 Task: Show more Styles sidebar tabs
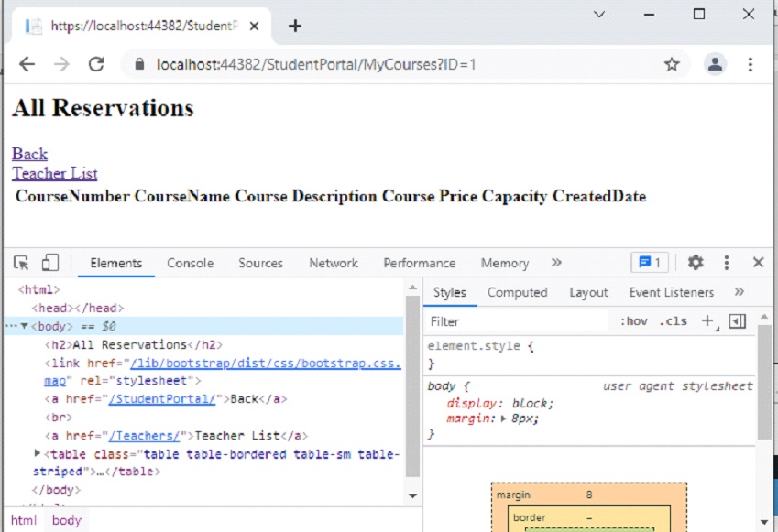click(x=740, y=291)
